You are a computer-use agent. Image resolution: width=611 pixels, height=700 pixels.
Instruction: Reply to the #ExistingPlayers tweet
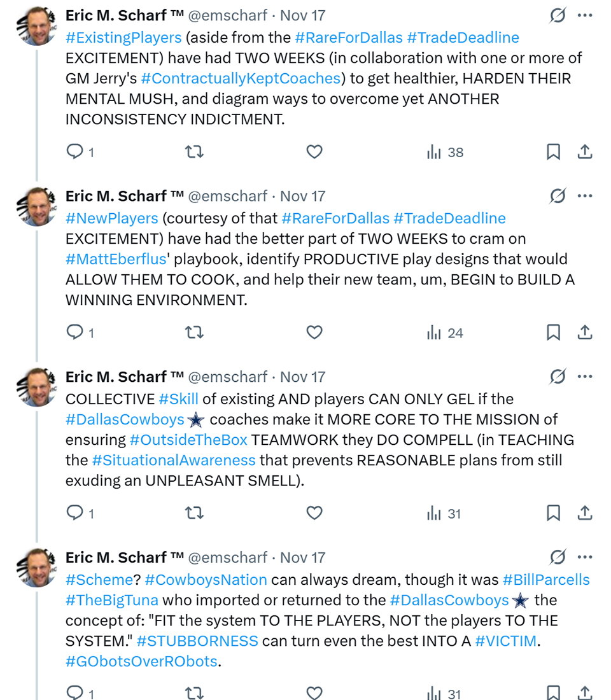[75, 152]
